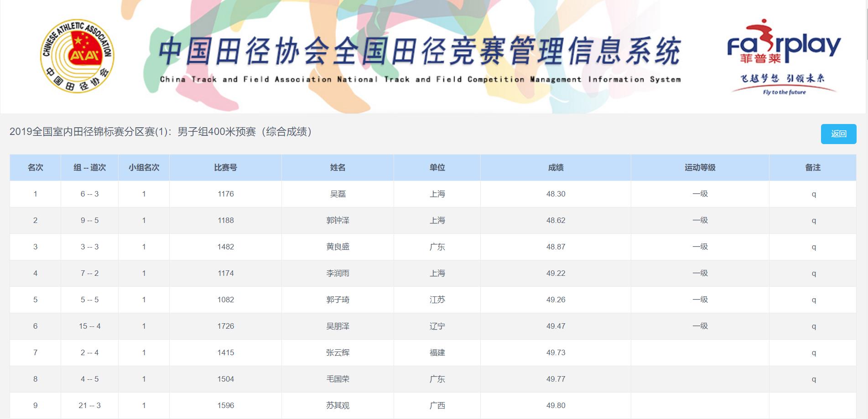Click athlete name 吴朋泽
868x419 pixels.
[338, 326]
